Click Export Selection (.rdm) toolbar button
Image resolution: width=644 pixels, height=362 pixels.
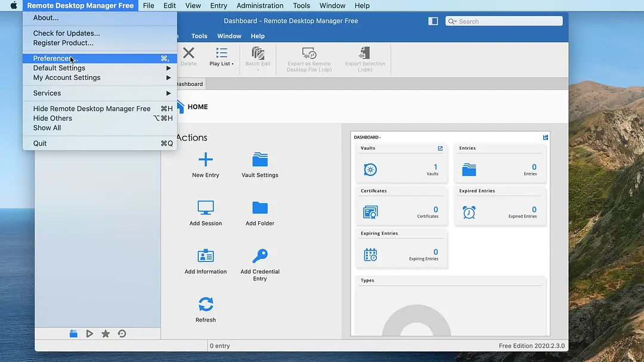tap(365, 60)
